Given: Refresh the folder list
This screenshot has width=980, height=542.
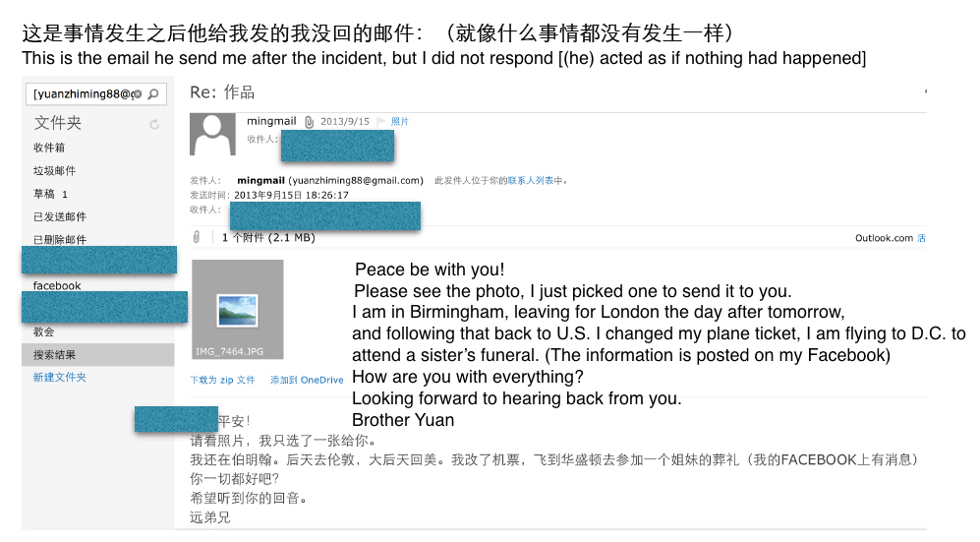Looking at the screenshot, I should pos(154,125).
